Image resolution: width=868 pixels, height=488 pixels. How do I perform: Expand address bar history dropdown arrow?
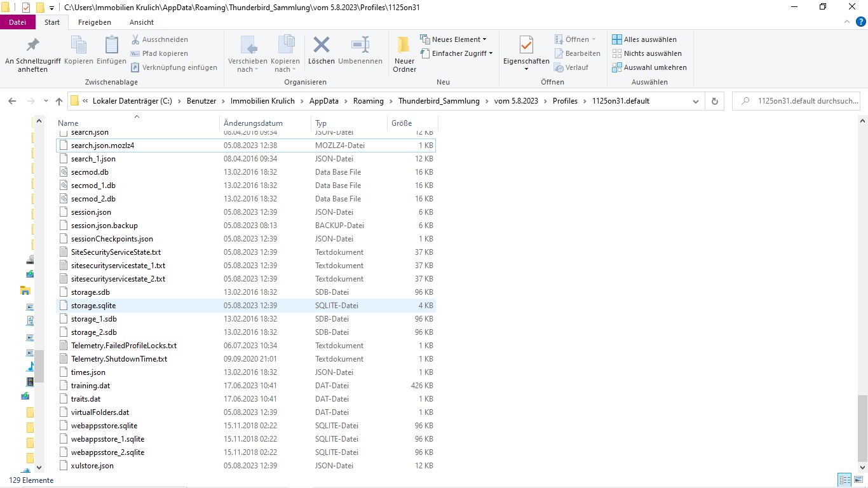696,101
